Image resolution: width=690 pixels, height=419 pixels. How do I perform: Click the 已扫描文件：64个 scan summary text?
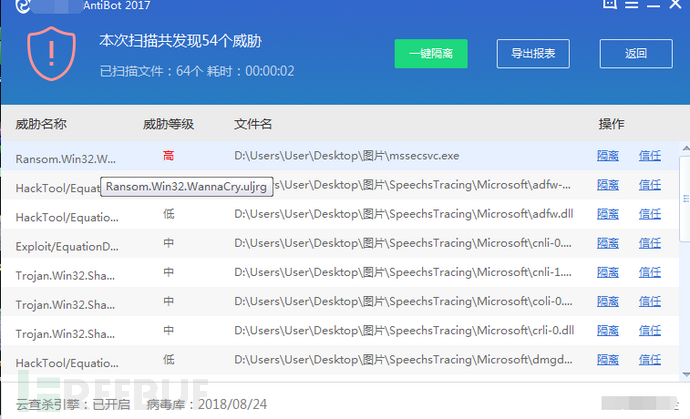(x=150, y=71)
